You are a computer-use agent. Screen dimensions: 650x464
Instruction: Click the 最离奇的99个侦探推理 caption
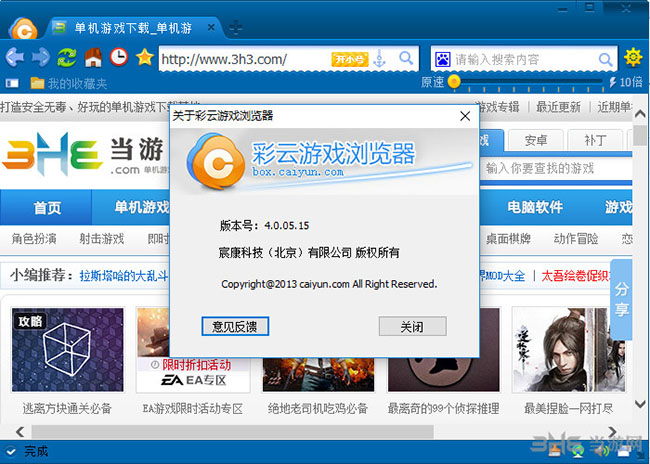coord(444,409)
